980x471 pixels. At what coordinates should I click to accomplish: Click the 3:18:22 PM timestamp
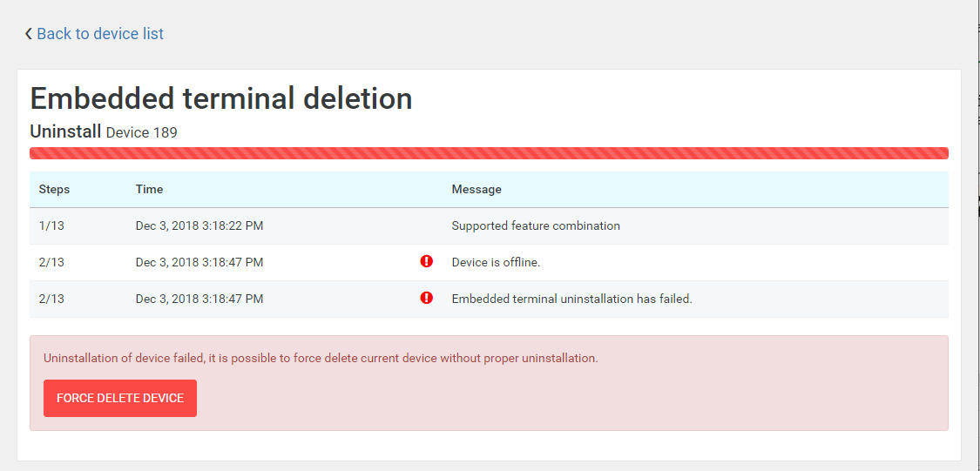pyautogui.click(x=199, y=225)
